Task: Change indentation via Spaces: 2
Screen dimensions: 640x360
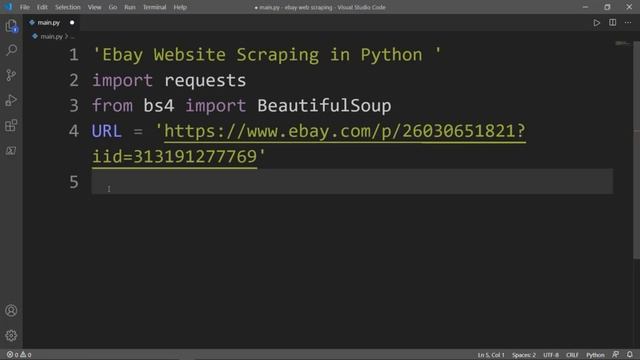Action: pos(524,355)
